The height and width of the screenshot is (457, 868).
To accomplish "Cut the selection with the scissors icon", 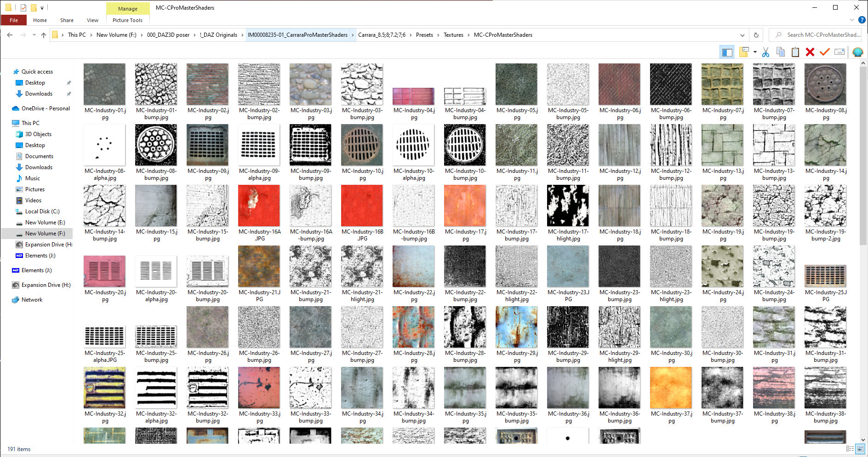I will pyautogui.click(x=765, y=52).
